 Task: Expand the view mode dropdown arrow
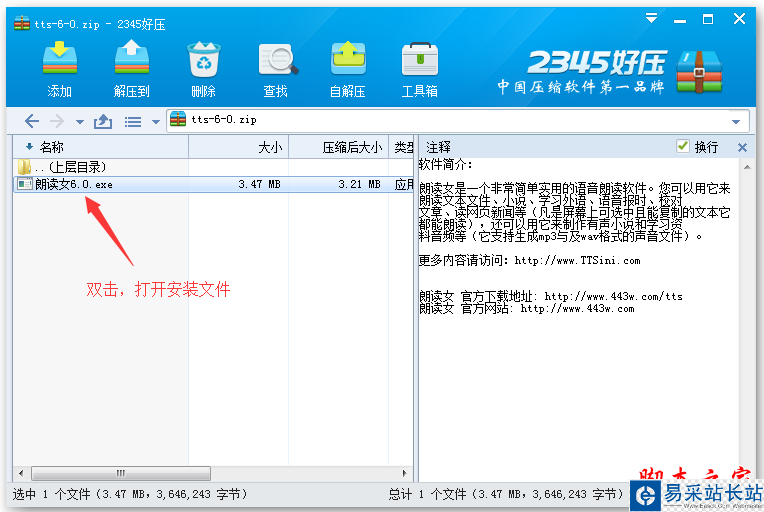[x=155, y=122]
